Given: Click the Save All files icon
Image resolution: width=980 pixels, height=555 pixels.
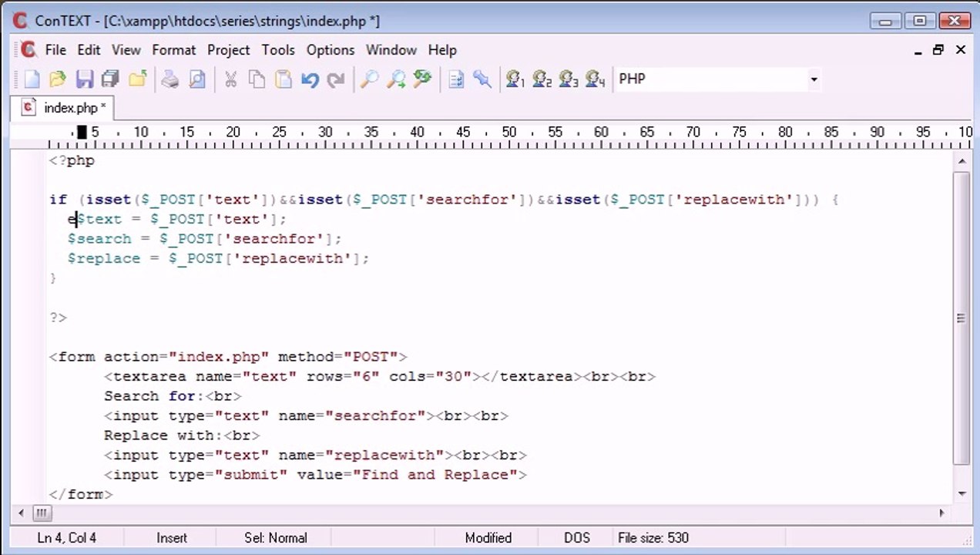Looking at the screenshot, I should pyautogui.click(x=110, y=79).
